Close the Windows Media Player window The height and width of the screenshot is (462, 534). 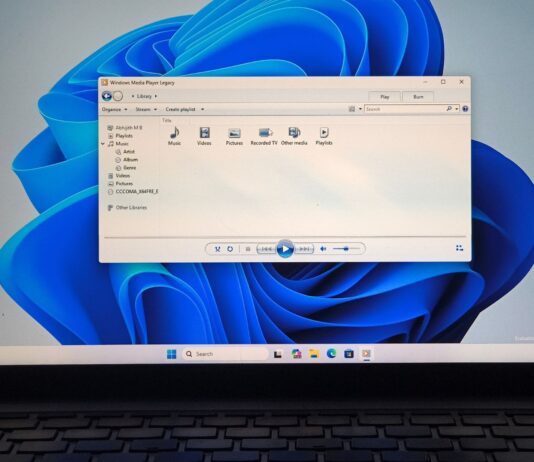(461, 82)
